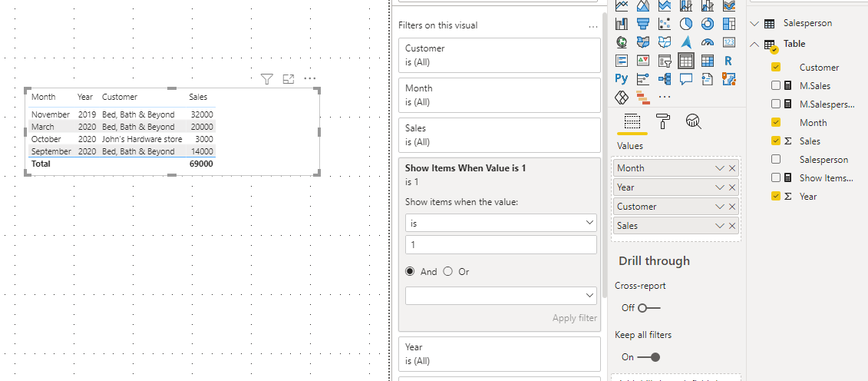Uncheck the Month field checkbox
Screen dimensions: 868x381
[x=776, y=122]
